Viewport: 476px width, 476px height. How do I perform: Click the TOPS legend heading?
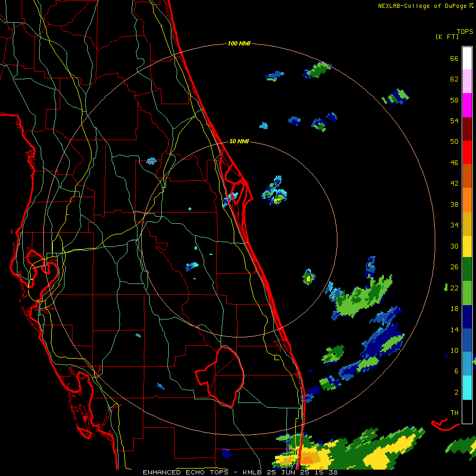click(465, 31)
